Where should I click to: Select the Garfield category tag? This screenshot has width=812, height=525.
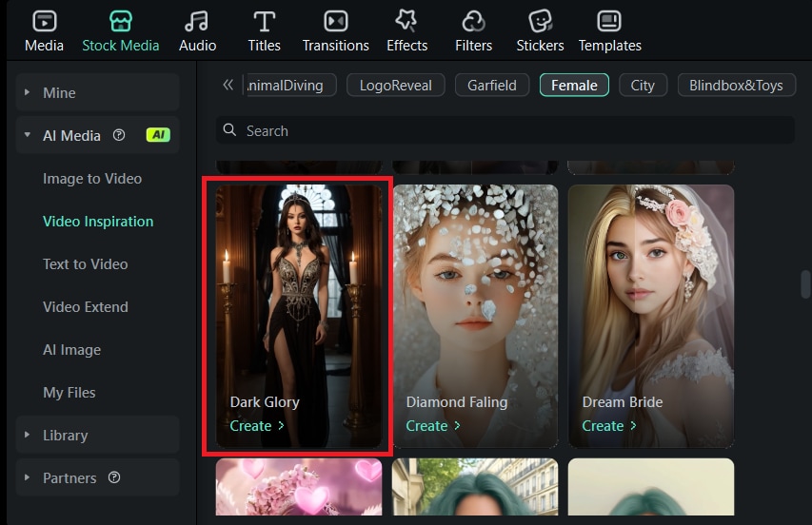tap(492, 85)
